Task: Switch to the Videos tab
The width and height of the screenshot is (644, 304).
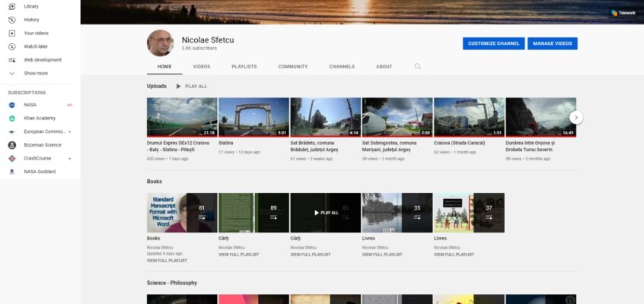Action: (x=202, y=66)
